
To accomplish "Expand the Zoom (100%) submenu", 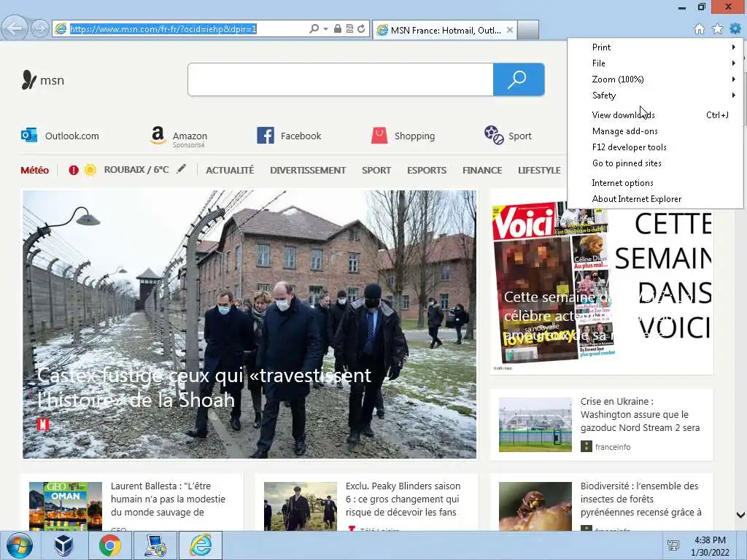I will point(655,79).
